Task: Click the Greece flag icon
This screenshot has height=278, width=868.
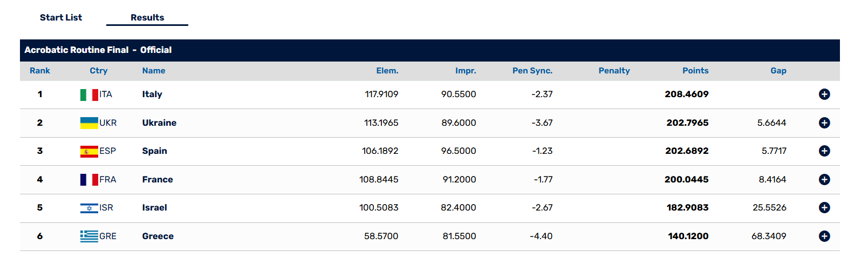Action: click(x=89, y=236)
